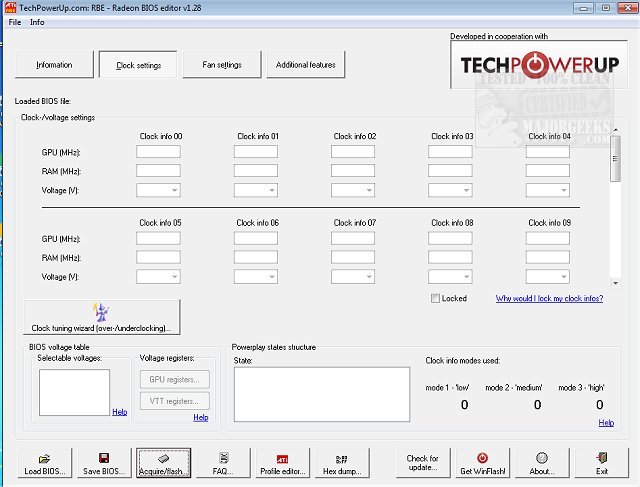This screenshot has height=487, width=640.
Task: Open the Additional features tab
Action: click(x=306, y=64)
